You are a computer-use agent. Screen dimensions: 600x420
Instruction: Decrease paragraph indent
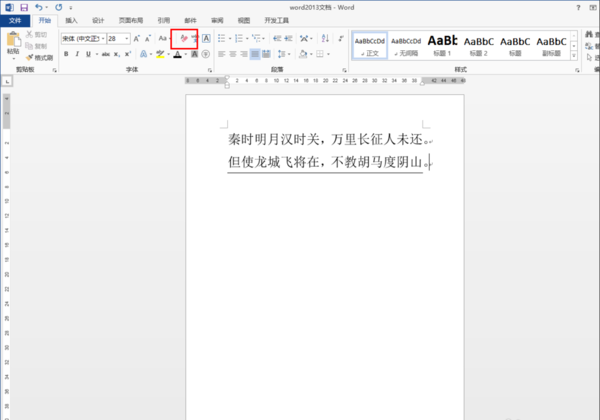[277, 38]
